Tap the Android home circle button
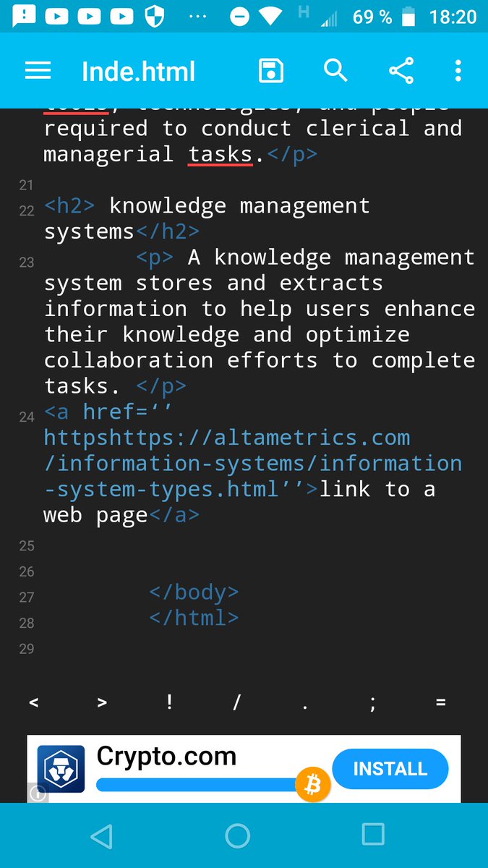488x868 pixels. point(238,836)
